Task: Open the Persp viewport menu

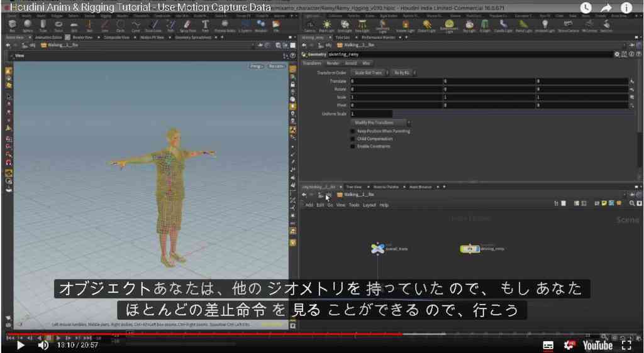Action: pyautogui.click(x=257, y=66)
